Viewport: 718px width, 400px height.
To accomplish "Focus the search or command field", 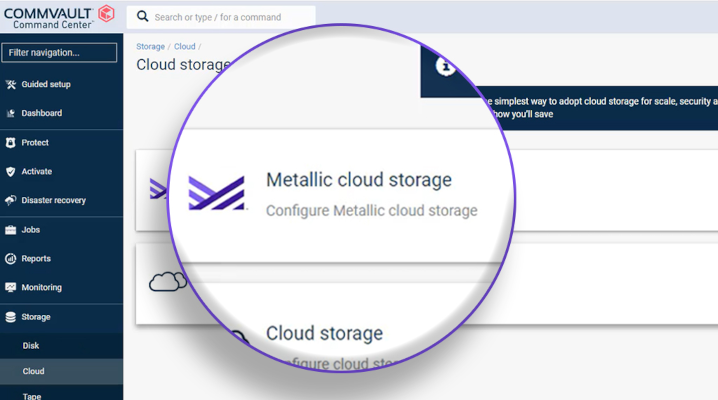I will tap(221, 17).
